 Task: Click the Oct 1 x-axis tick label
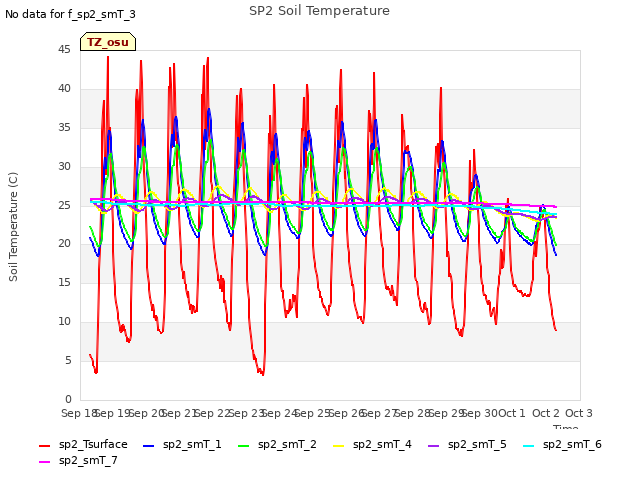pyautogui.click(x=512, y=413)
